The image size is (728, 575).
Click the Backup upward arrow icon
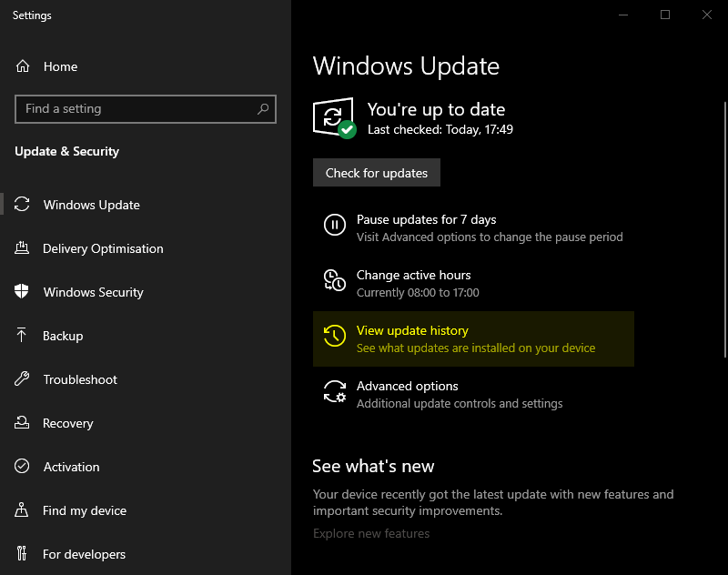[x=21, y=335]
